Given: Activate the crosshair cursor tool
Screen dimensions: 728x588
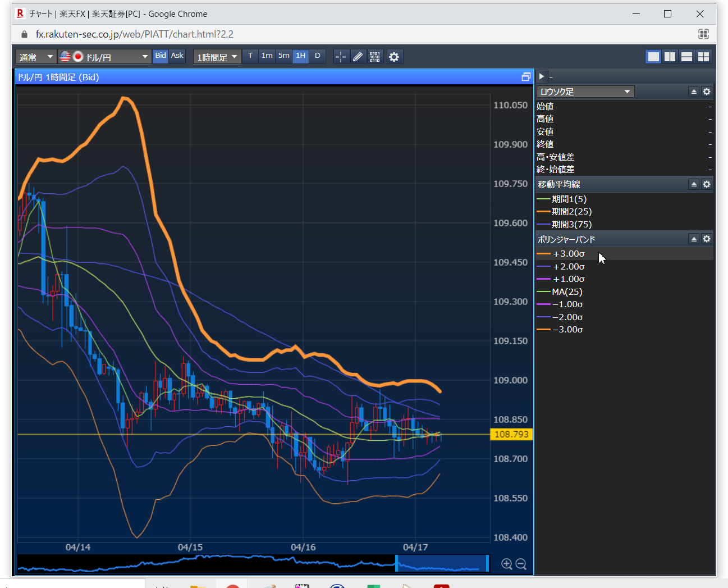Looking at the screenshot, I should (341, 57).
